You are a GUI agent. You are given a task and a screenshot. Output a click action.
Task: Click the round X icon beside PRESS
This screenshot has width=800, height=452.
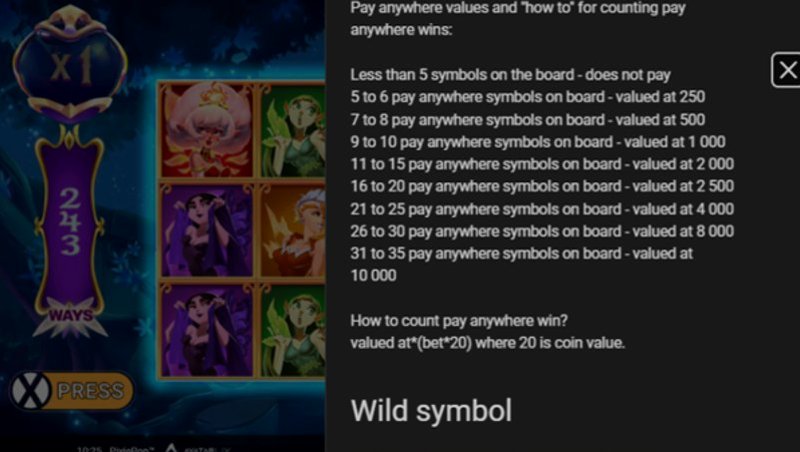point(31,391)
